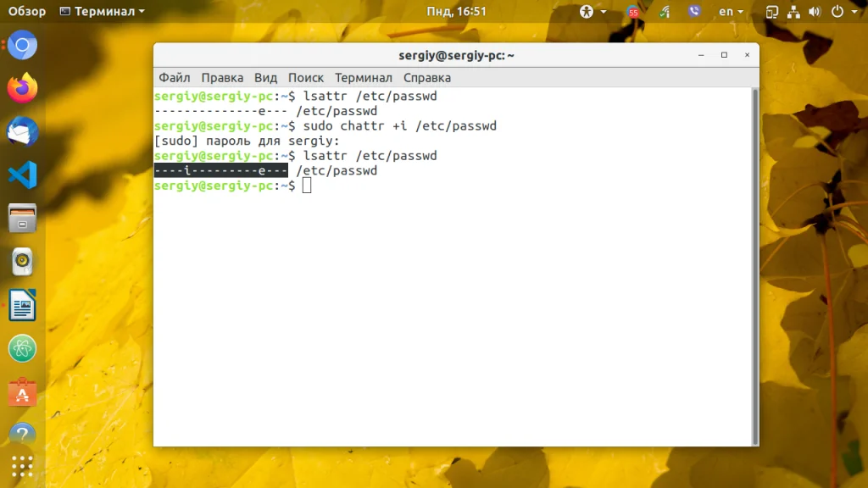Open Rhythmbox speaker icon in dock
This screenshot has height=488, width=868.
[x=22, y=262]
